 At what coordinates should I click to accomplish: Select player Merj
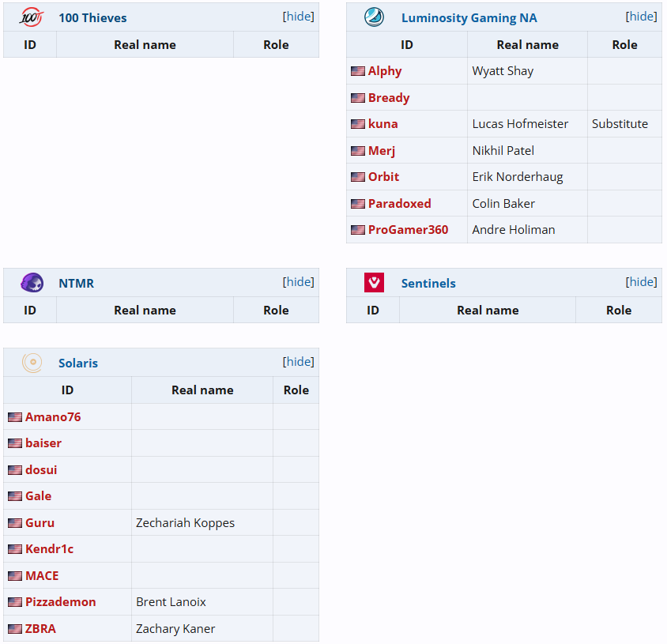382,151
